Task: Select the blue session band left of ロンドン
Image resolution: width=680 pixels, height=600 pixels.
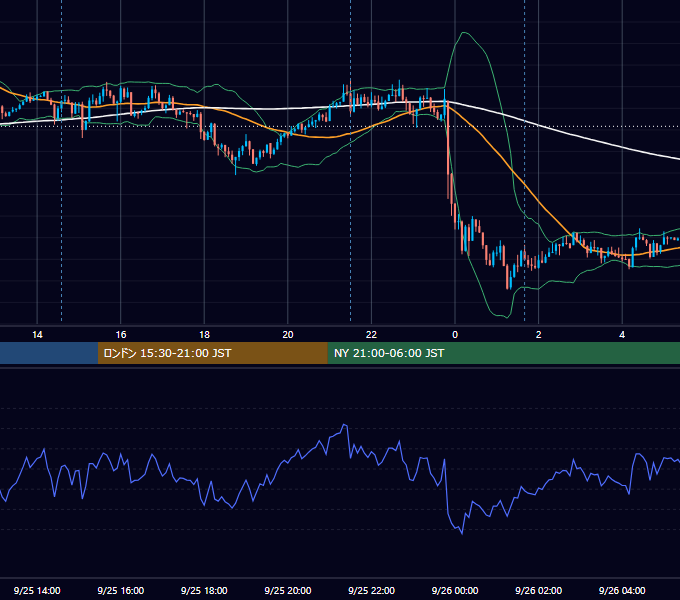Action: pos(49,353)
